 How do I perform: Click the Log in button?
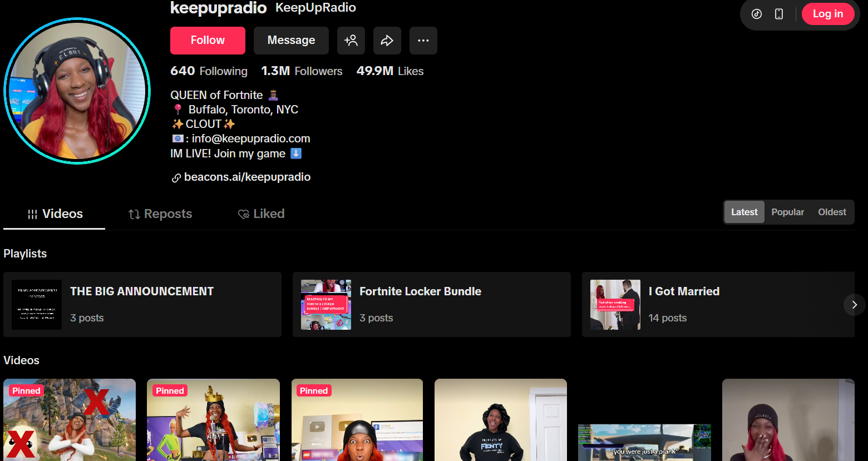click(x=828, y=14)
